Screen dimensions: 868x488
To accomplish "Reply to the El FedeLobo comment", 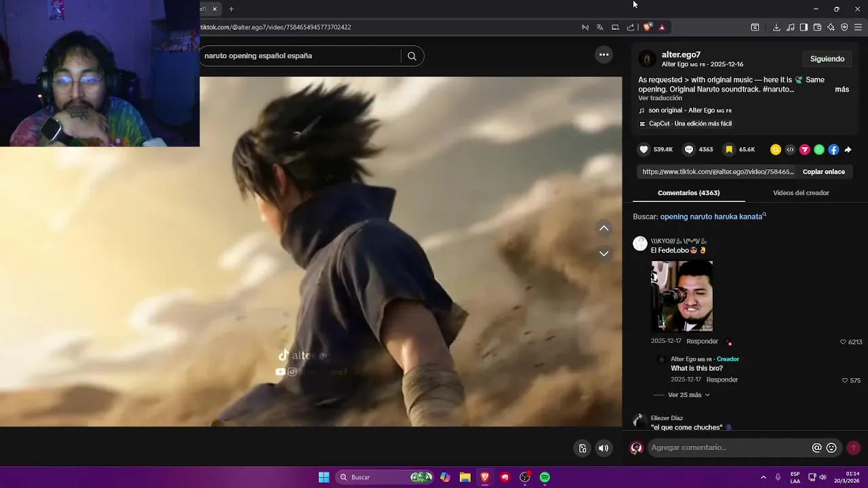I will pos(702,342).
